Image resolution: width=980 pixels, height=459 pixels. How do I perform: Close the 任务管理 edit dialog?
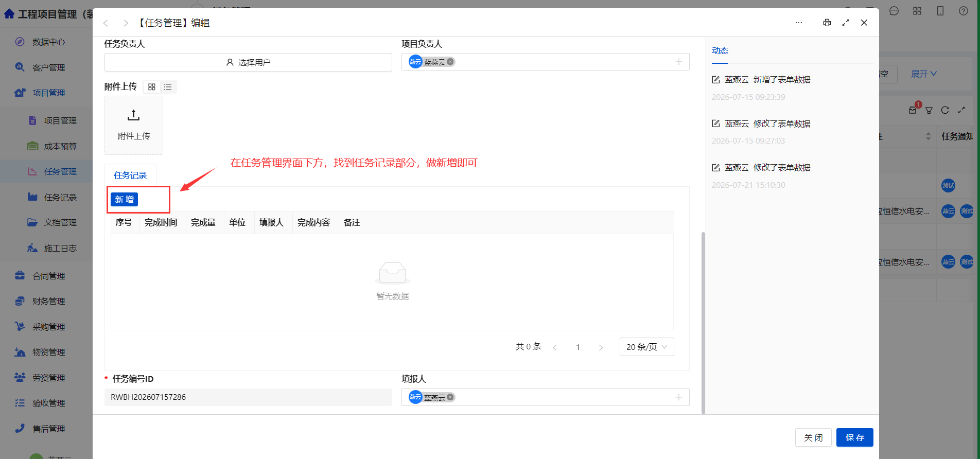click(x=864, y=23)
